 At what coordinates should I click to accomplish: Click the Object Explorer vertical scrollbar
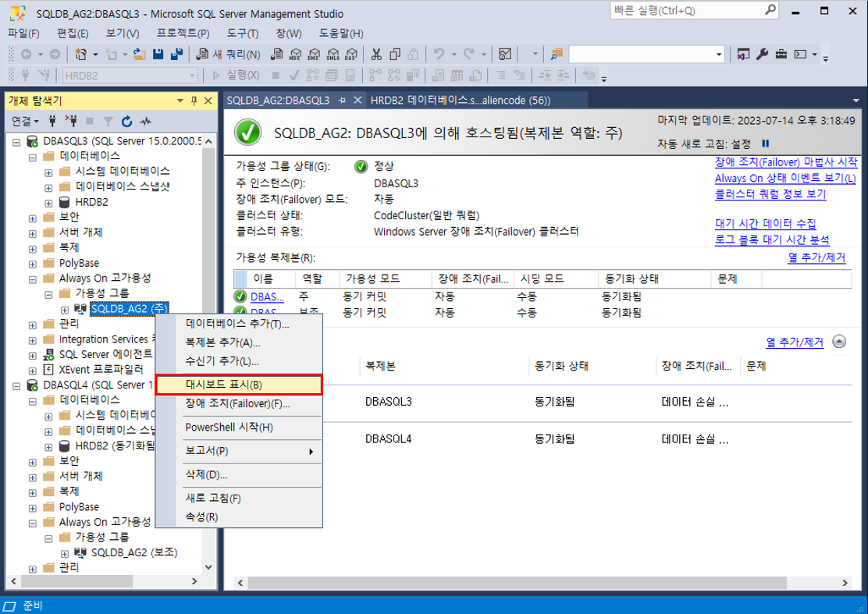tap(208, 354)
